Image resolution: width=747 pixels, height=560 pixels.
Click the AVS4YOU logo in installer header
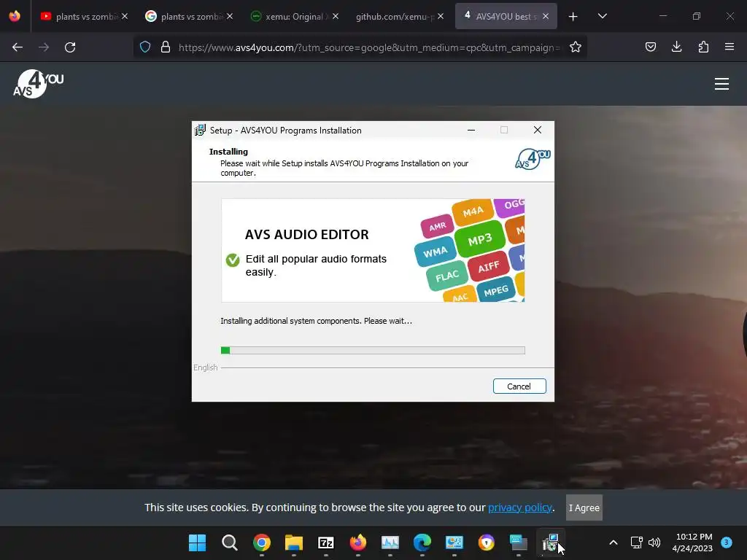click(x=533, y=159)
